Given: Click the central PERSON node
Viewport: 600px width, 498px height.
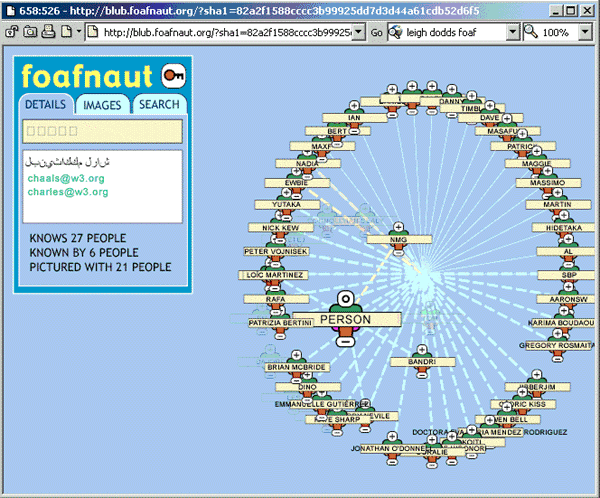Looking at the screenshot, I should (345, 320).
